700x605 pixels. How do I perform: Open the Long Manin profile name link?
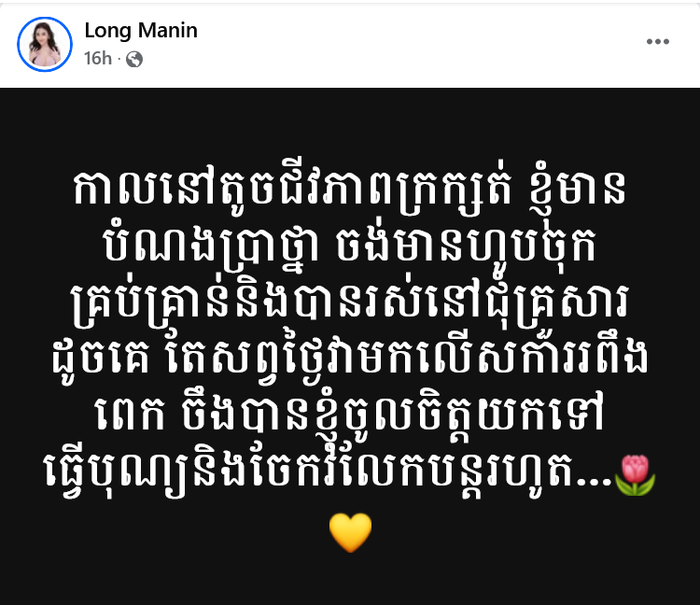coord(141,31)
